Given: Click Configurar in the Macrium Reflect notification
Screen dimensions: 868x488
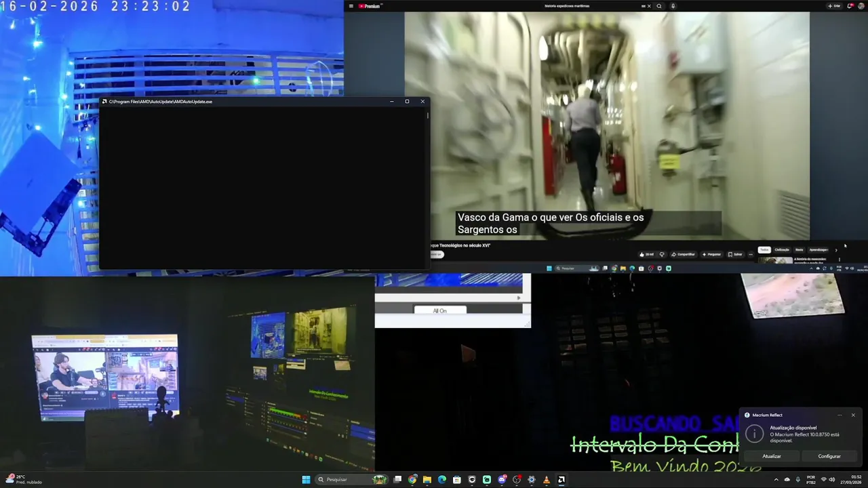Looking at the screenshot, I should pyautogui.click(x=829, y=456).
